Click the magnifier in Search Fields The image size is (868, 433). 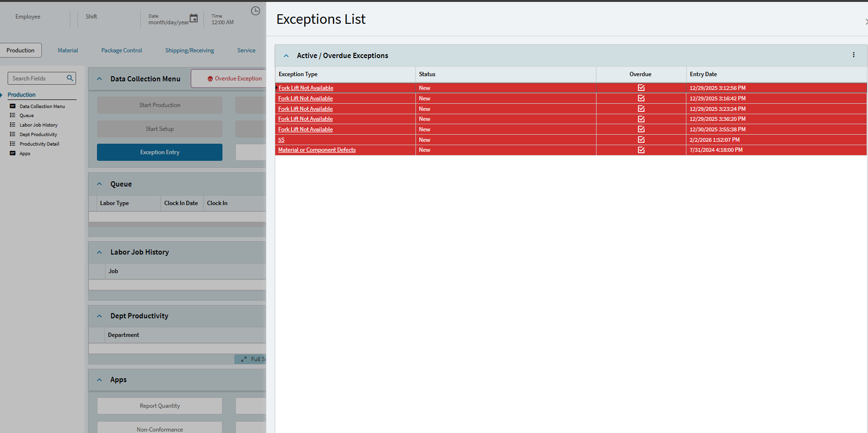tap(70, 78)
